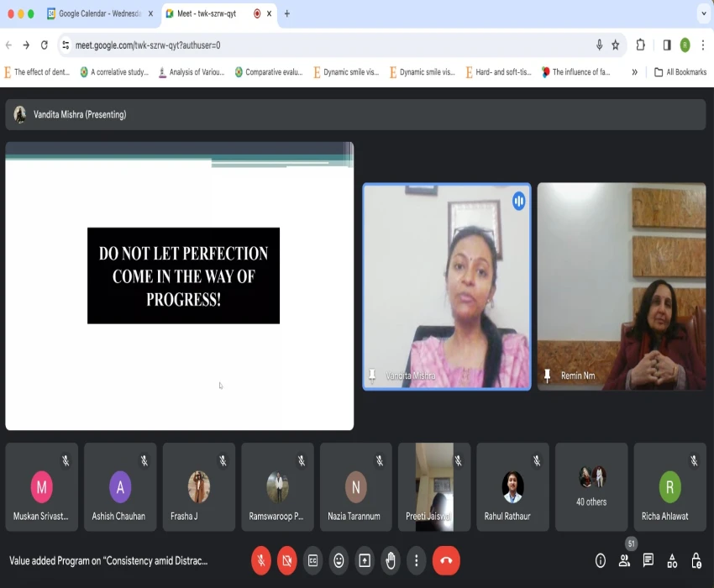The image size is (714, 588).
Task: Turn on closed captions
Action: tap(312, 560)
